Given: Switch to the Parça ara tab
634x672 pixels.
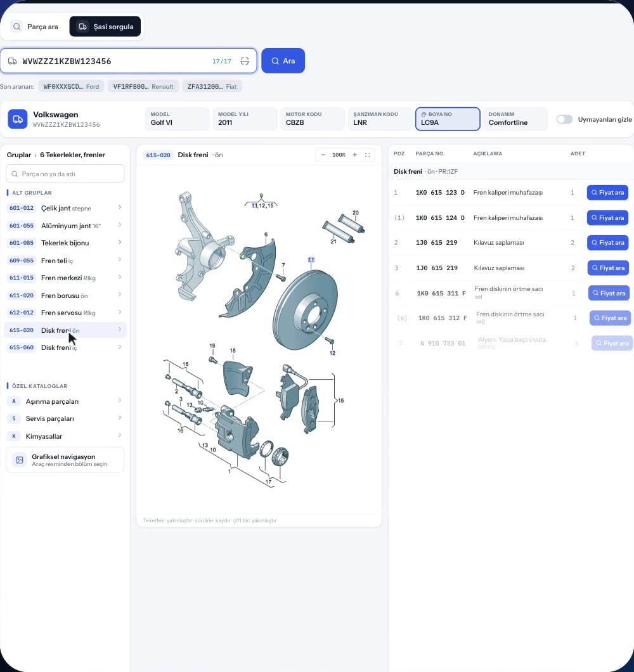Looking at the screenshot, I should tap(35, 27).
